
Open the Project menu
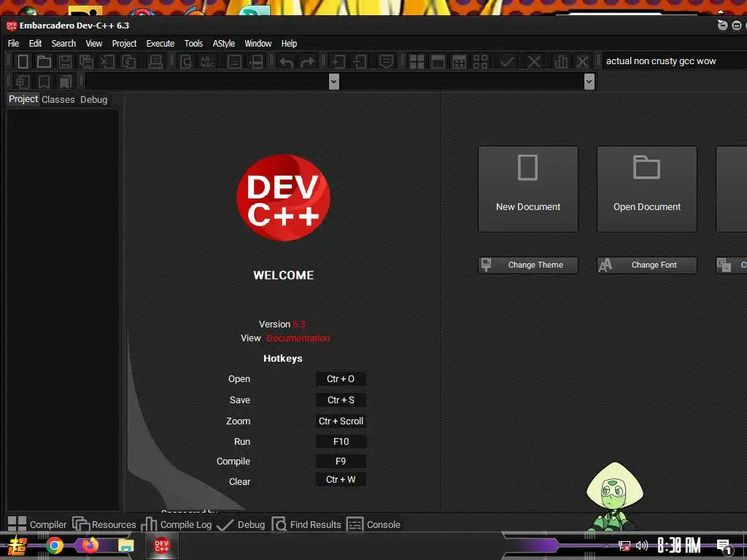click(x=124, y=43)
